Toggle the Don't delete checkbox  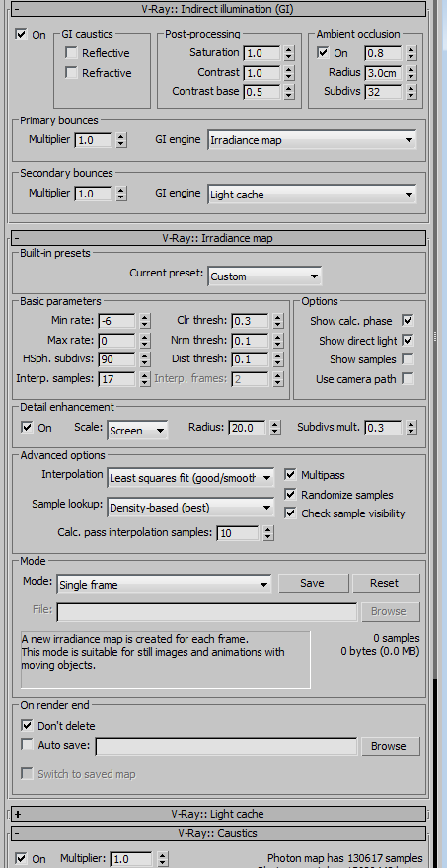27,725
